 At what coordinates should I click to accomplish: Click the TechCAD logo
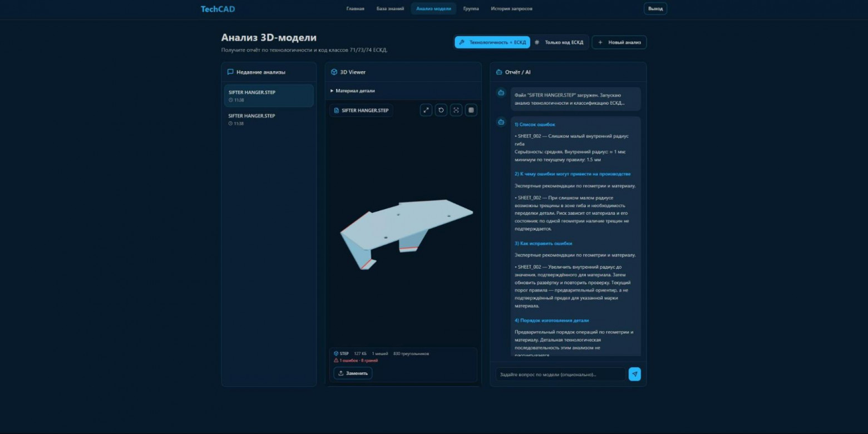218,9
